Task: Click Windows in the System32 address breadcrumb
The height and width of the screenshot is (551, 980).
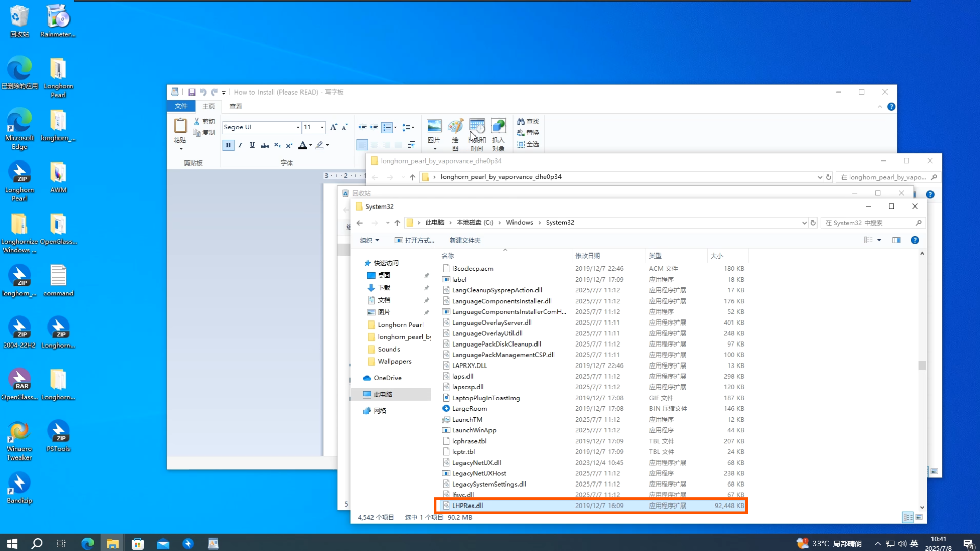Action: point(519,223)
